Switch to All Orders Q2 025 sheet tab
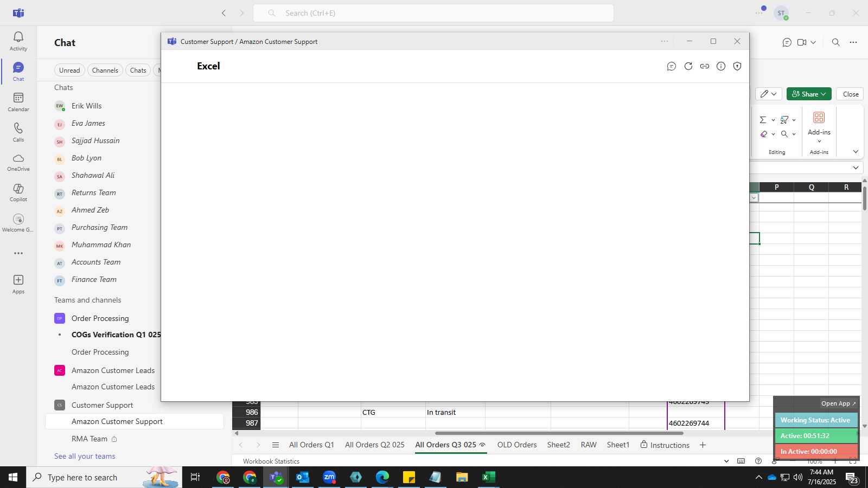This screenshot has width=868, height=488. (x=375, y=445)
